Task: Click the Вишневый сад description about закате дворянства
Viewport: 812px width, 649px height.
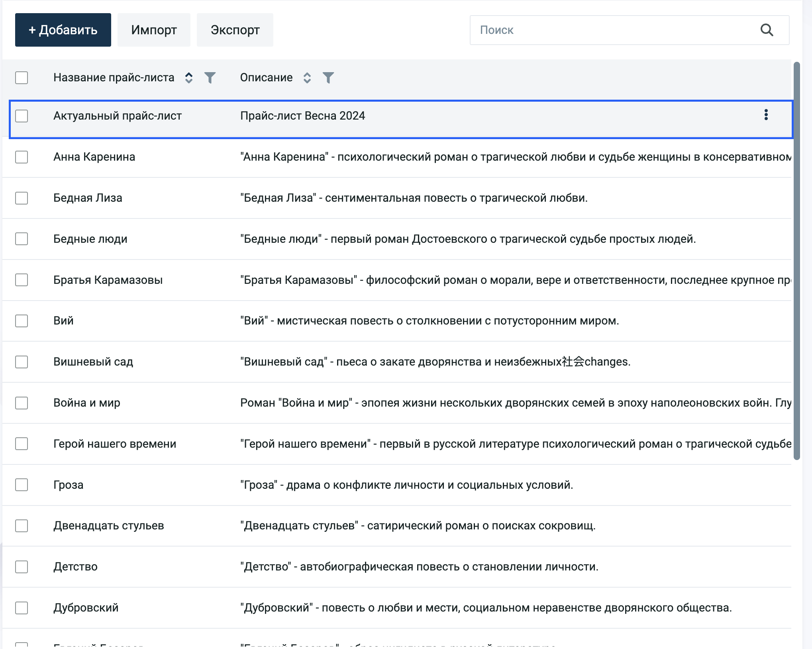Action: coord(435,362)
